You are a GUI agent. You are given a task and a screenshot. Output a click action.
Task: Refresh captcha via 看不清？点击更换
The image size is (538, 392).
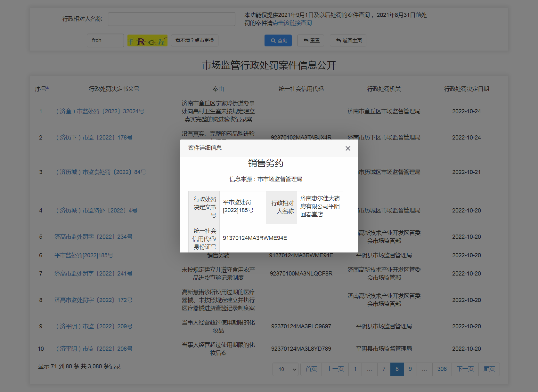click(195, 40)
